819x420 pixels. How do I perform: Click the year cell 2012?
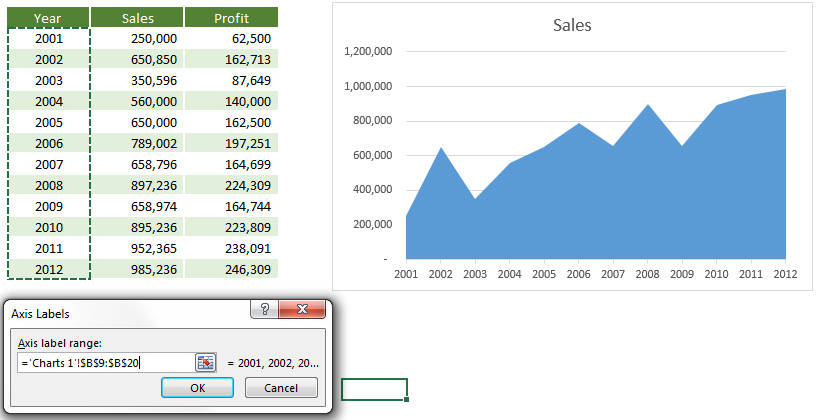pos(49,270)
